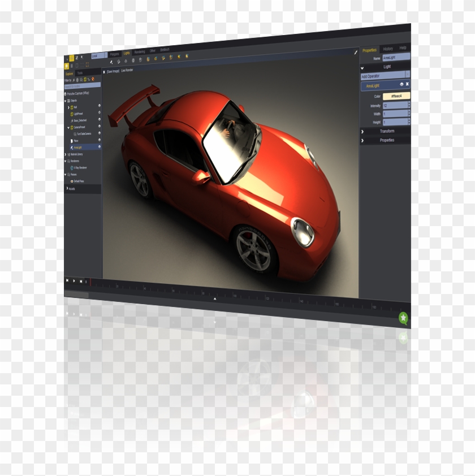Collapse the CameraPreset tree node
Image resolution: width=475 pixels, height=476 pixels.
68,126
